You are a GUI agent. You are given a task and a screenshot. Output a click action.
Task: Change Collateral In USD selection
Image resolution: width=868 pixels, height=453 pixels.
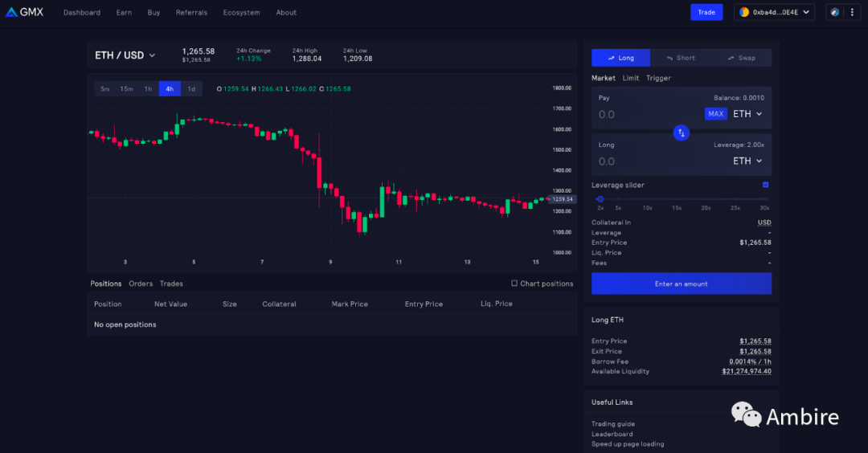764,222
